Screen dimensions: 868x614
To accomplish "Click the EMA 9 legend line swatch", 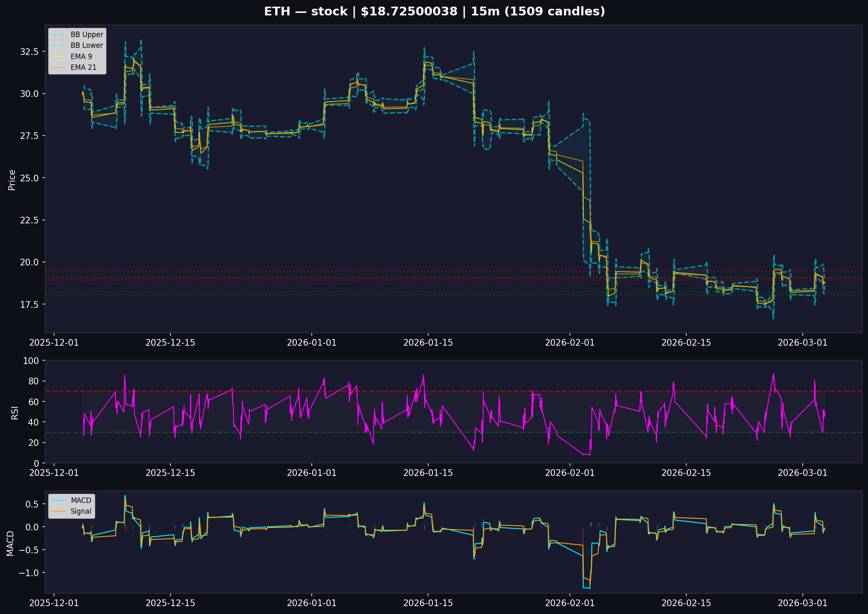I will click(x=59, y=57).
